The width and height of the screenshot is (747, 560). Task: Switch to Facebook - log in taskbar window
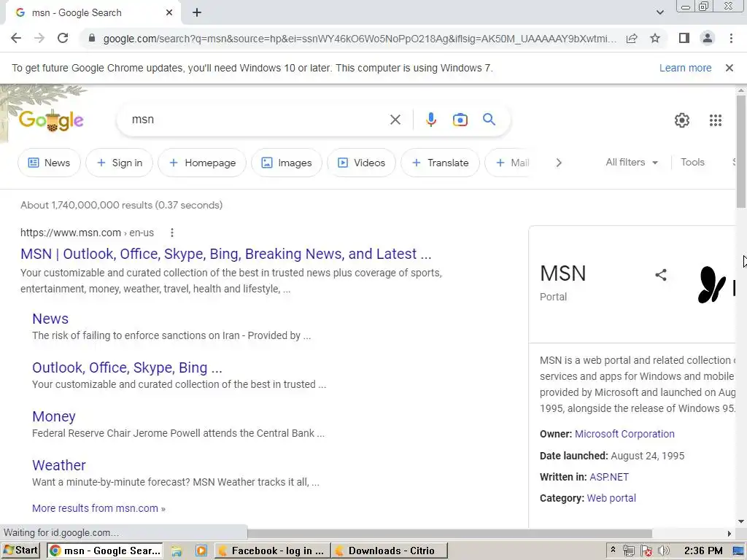pos(272,551)
